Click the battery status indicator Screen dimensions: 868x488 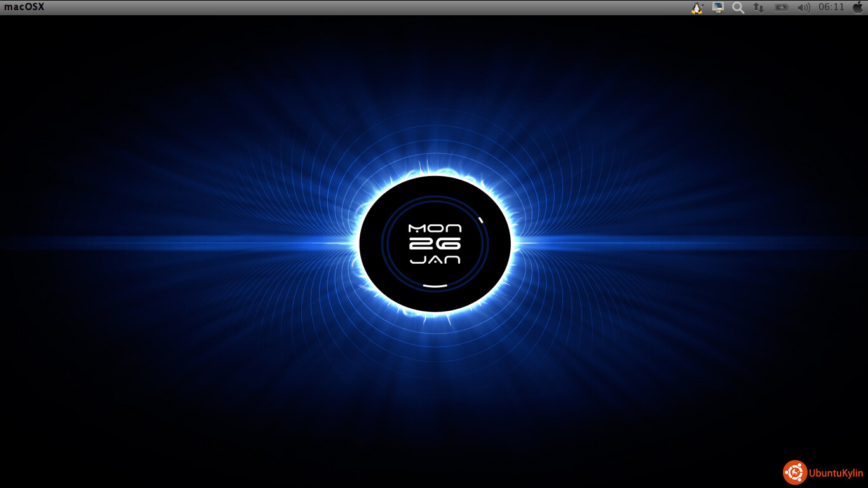[x=781, y=8]
